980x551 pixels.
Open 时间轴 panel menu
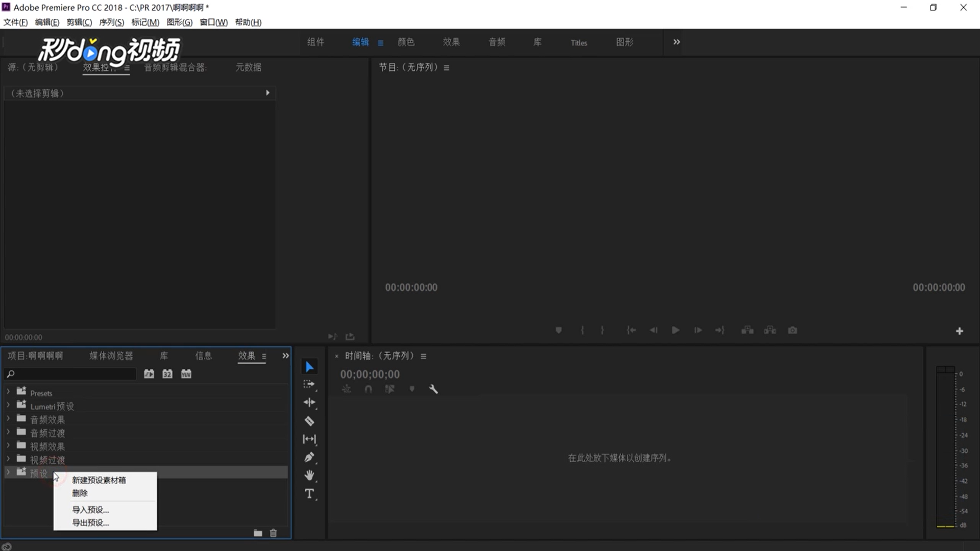423,356
